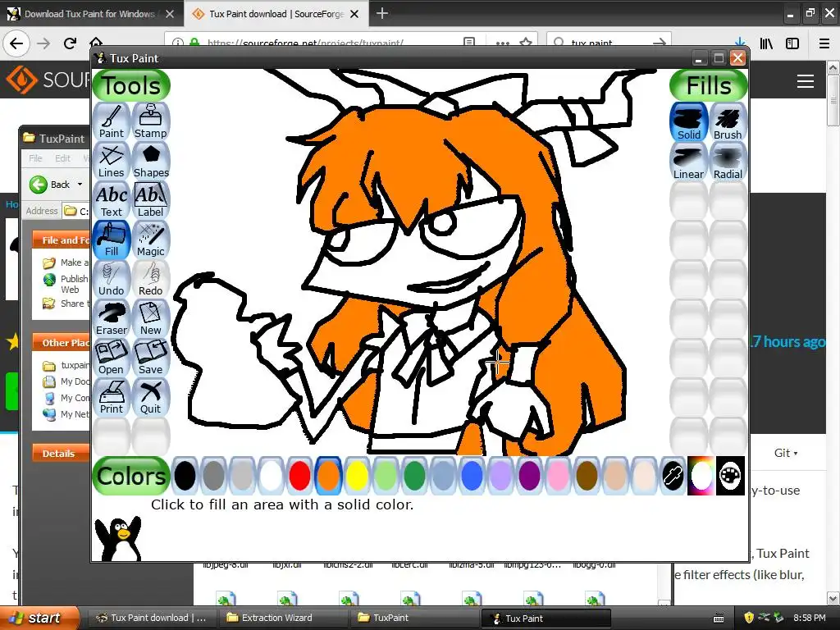
Task: Select the Stamp tool
Action: coord(151,121)
